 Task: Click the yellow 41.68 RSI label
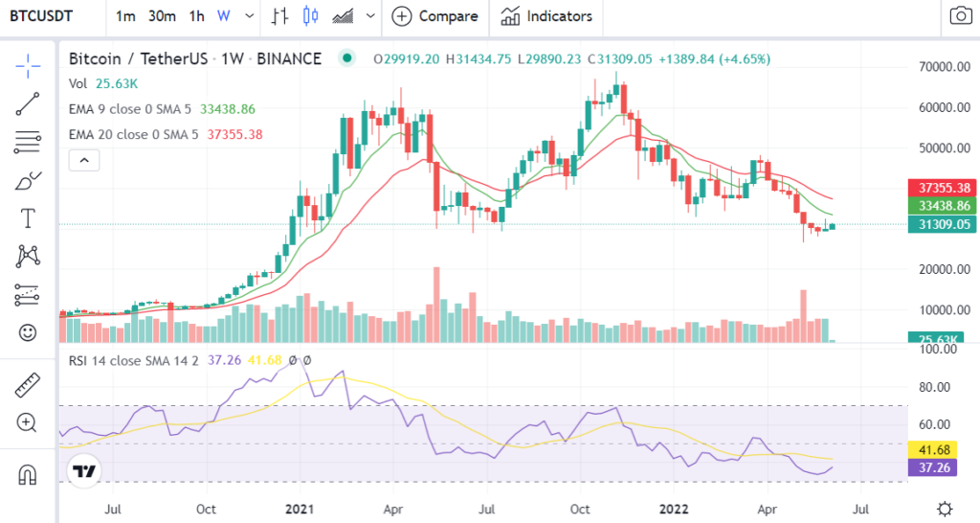pos(932,450)
